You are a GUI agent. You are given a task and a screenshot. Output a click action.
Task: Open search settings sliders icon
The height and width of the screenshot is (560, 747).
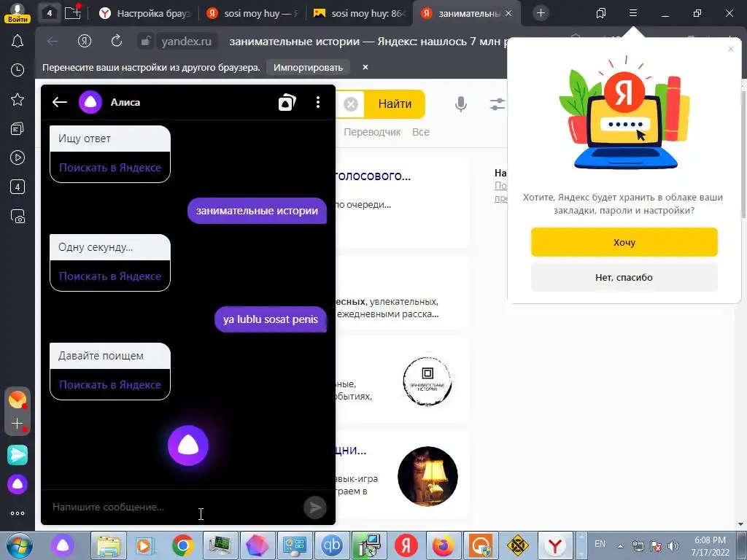click(498, 104)
